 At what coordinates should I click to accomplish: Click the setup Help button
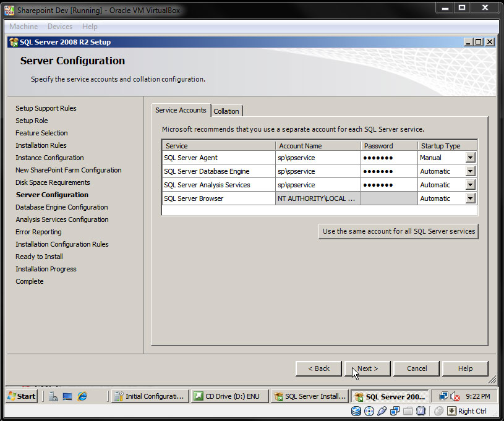[465, 368]
